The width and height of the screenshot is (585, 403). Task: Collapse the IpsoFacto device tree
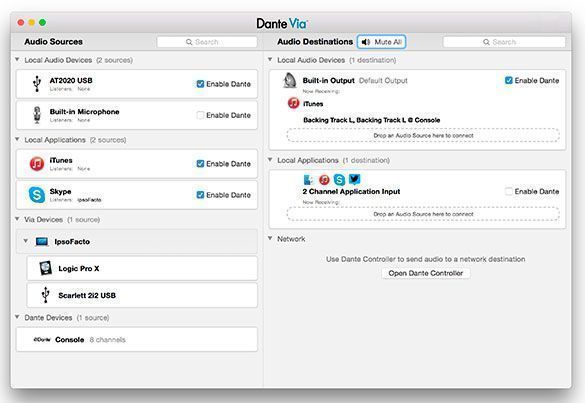(25, 241)
